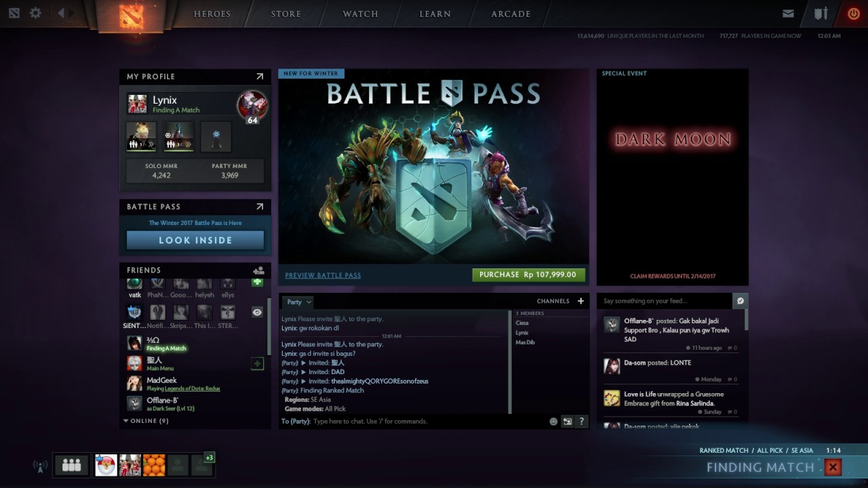The width and height of the screenshot is (868, 488).
Task: Click the level 64 profile badge
Action: [x=252, y=108]
